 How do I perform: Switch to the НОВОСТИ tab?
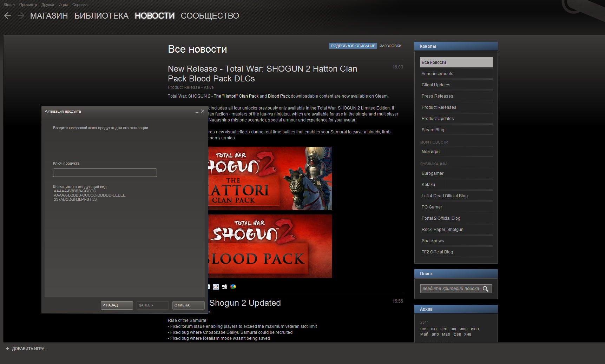(x=154, y=16)
